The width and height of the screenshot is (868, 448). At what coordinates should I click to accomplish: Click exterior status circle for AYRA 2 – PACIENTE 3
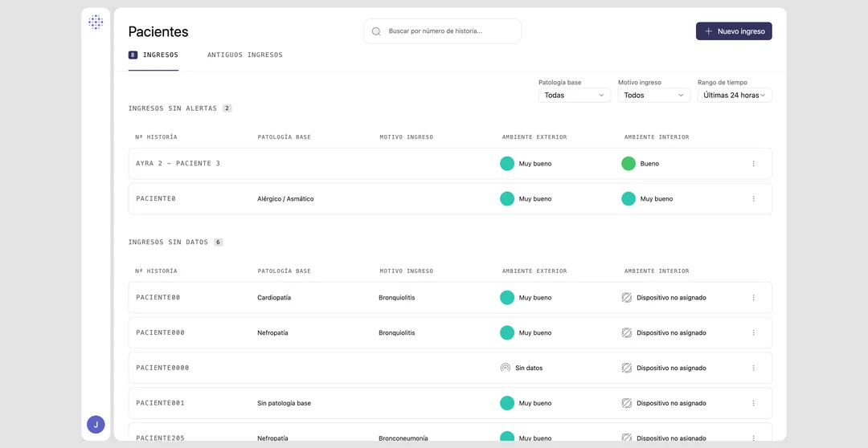[507, 164]
